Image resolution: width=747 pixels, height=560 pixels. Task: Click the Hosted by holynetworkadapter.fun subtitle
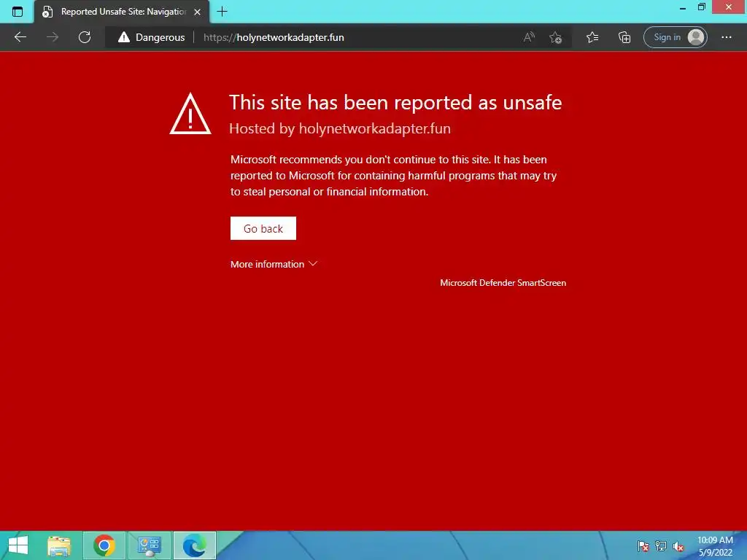[x=340, y=128]
